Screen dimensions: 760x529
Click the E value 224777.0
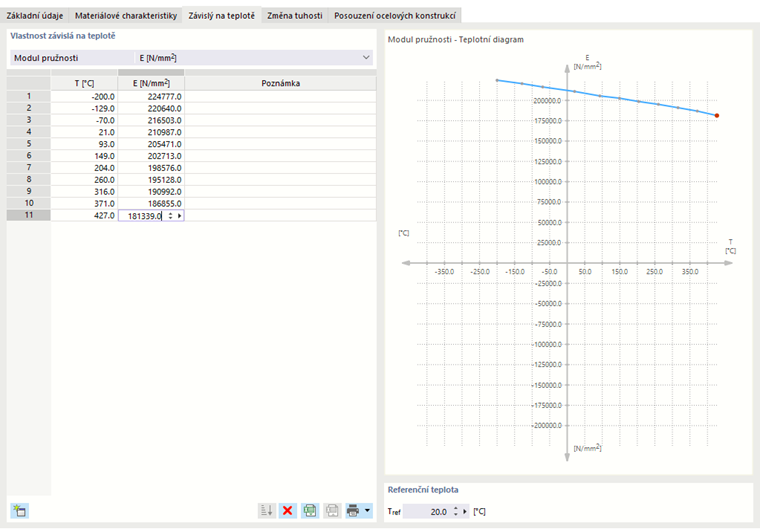(x=151, y=96)
